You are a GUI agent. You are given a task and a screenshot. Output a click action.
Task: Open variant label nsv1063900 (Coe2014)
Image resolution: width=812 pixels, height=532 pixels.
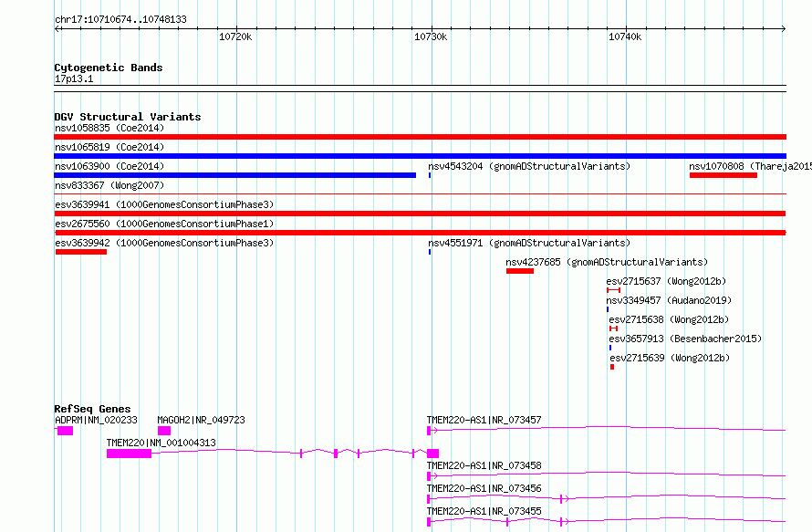tap(109, 166)
